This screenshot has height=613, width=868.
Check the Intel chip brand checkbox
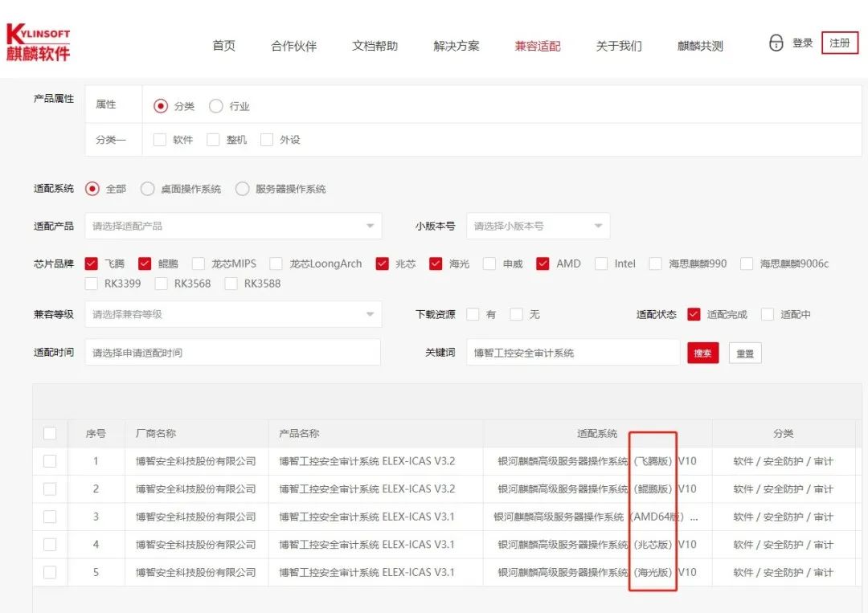pyautogui.click(x=601, y=264)
